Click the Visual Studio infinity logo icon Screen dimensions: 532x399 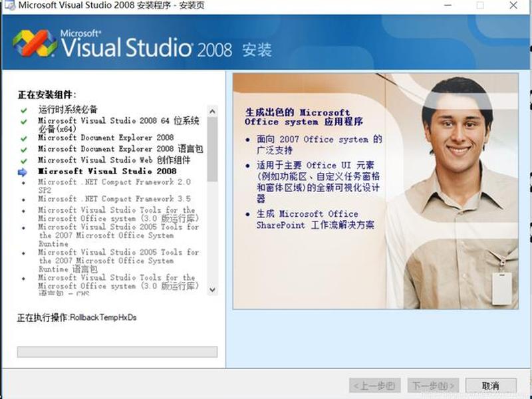coord(35,43)
